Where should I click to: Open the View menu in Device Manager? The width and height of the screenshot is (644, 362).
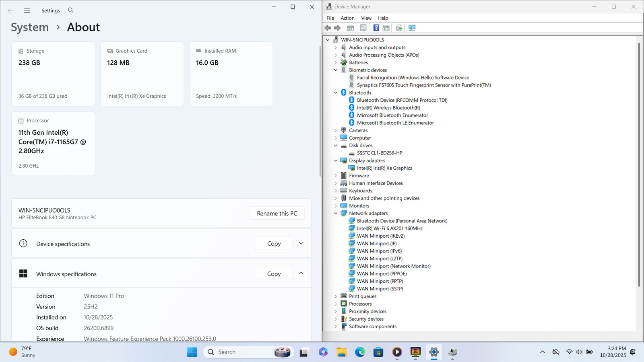pos(366,18)
